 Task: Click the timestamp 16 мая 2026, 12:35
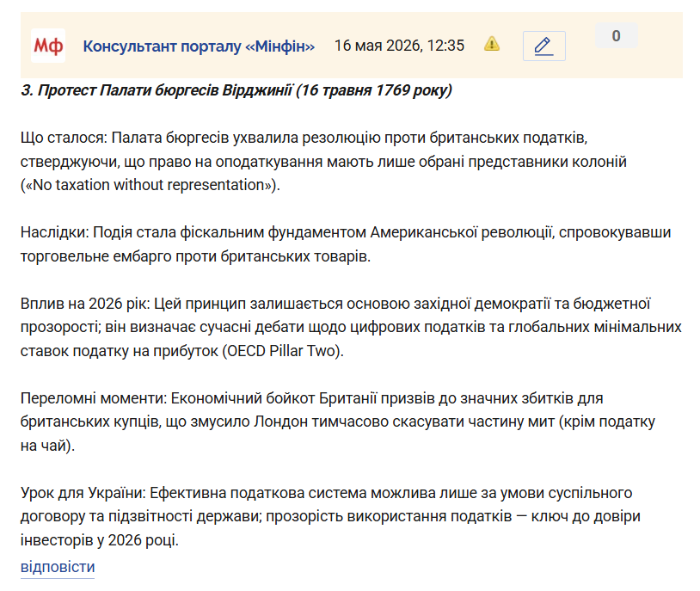pyautogui.click(x=399, y=46)
